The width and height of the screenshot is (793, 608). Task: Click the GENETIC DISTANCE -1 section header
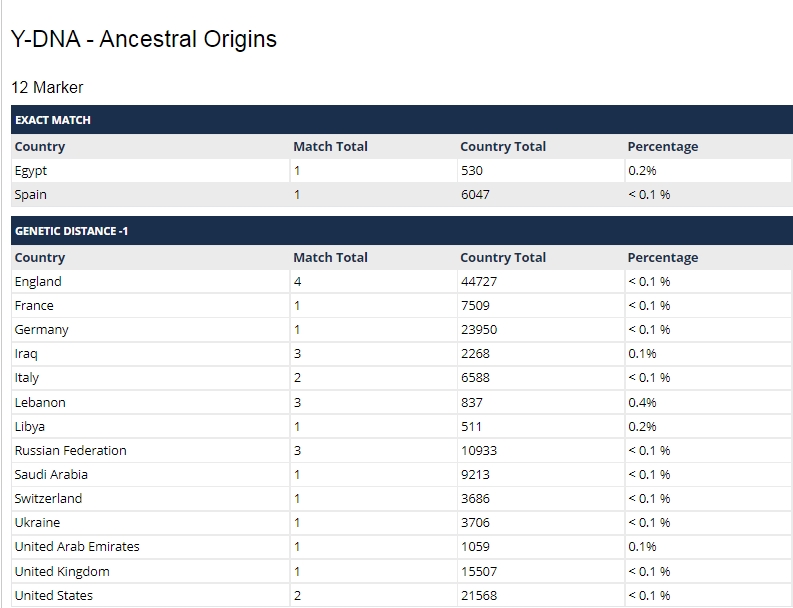pos(402,231)
